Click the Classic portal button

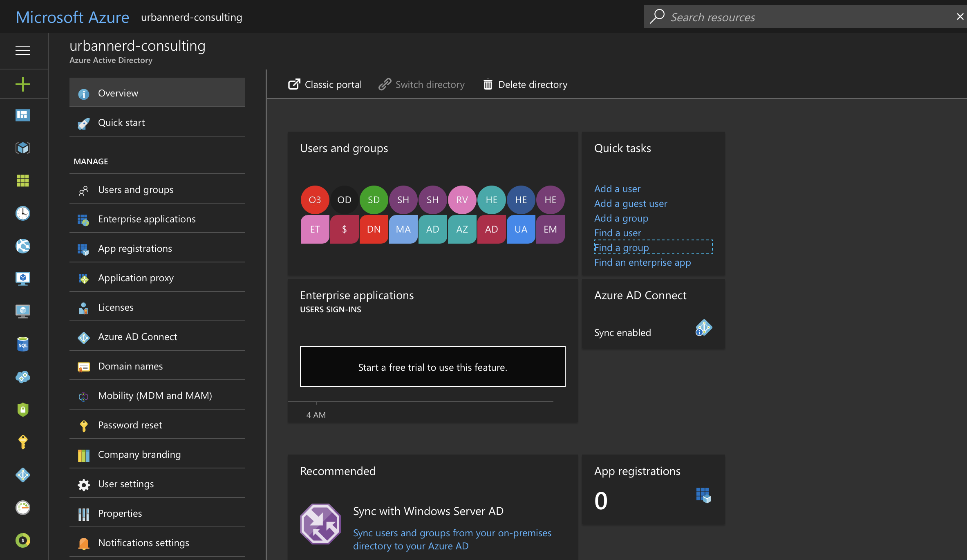click(324, 84)
